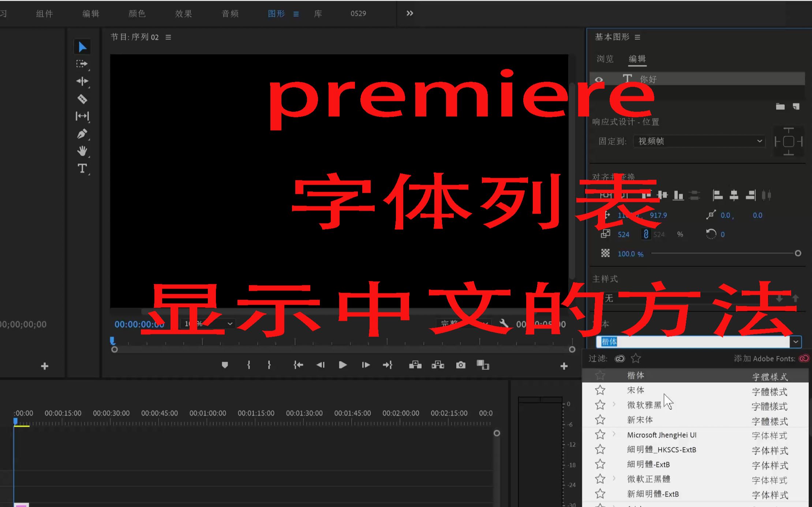Go to In point
The image size is (812, 507).
(x=298, y=365)
